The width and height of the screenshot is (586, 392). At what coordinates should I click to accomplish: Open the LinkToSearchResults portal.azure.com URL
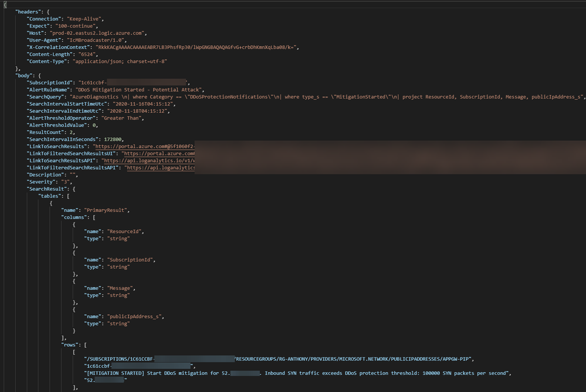pyautogui.click(x=145, y=146)
